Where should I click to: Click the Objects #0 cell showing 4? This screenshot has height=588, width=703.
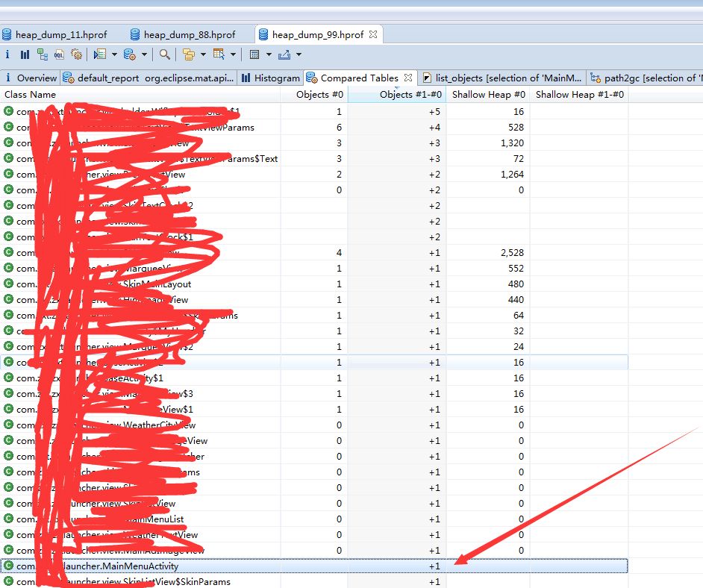339,253
